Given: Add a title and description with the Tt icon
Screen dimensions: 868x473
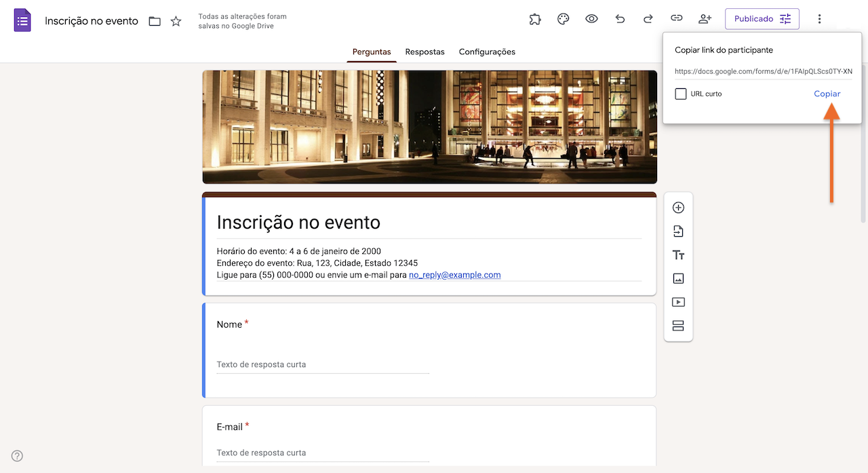Looking at the screenshot, I should (678, 254).
